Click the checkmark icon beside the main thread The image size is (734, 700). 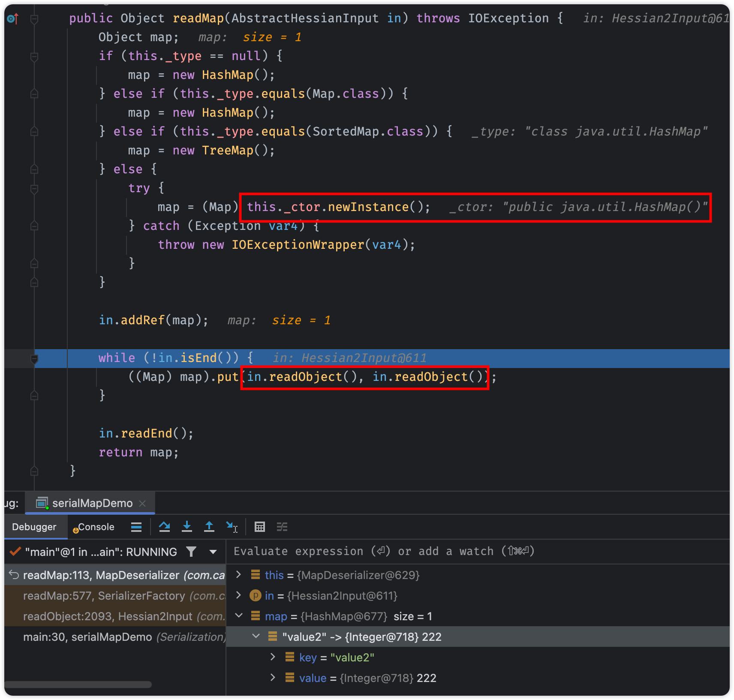tap(15, 551)
